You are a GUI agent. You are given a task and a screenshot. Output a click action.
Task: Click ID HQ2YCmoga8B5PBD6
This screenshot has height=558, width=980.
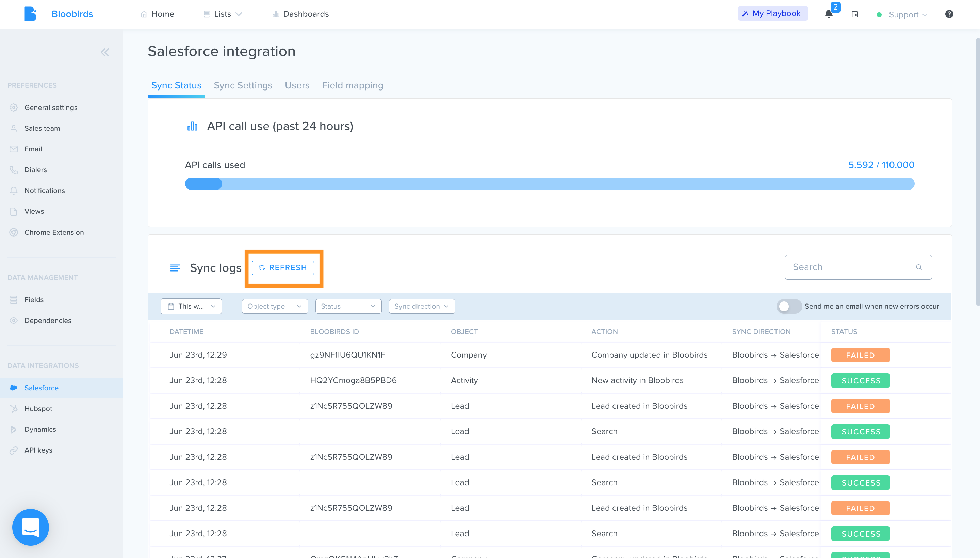353,380
